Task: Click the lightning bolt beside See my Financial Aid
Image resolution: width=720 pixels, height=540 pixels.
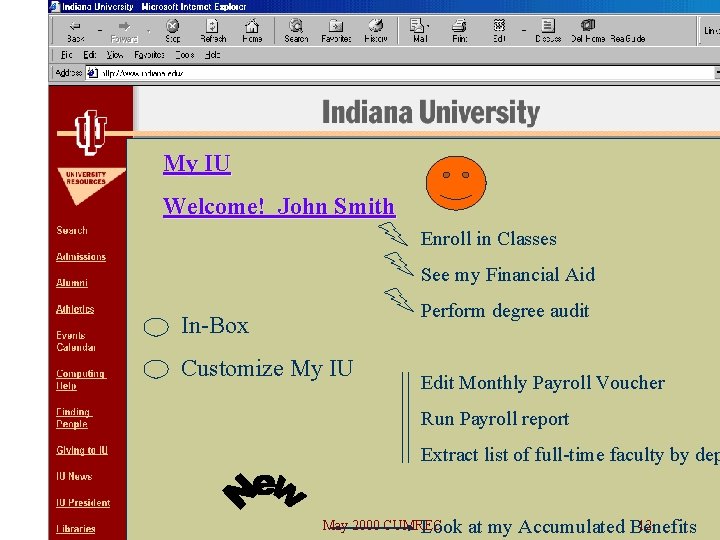Action: coord(399,264)
